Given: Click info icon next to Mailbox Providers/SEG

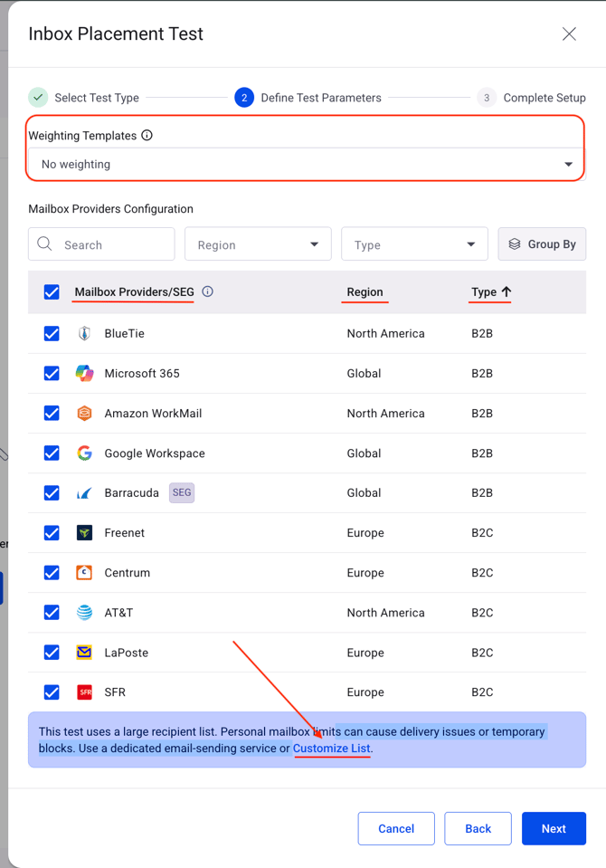Looking at the screenshot, I should (x=207, y=291).
